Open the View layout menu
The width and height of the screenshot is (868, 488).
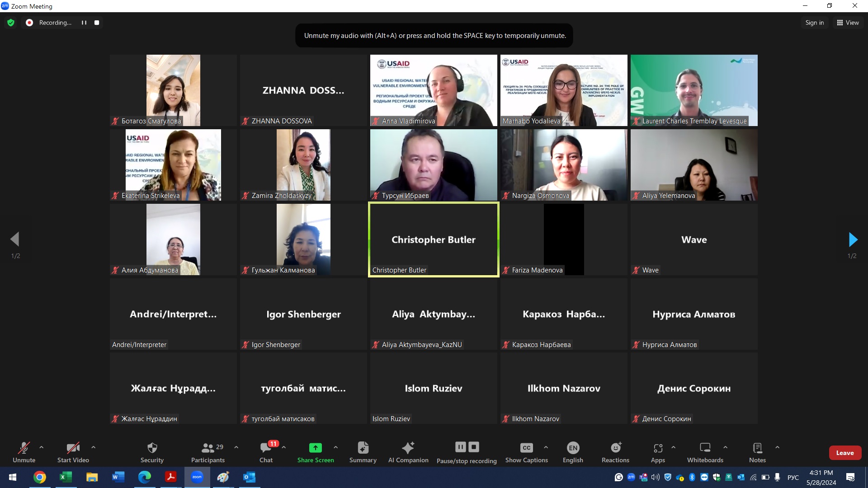click(848, 23)
